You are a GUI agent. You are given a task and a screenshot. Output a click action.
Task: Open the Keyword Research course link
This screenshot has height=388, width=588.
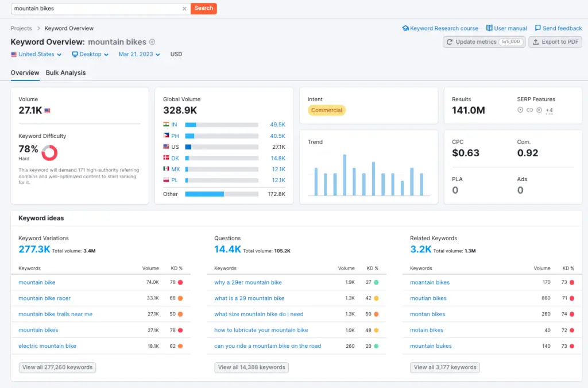pyautogui.click(x=440, y=28)
